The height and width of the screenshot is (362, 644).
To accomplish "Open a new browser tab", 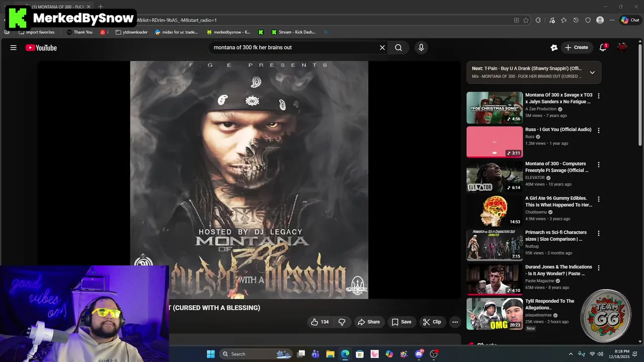I will click(x=101, y=7).
